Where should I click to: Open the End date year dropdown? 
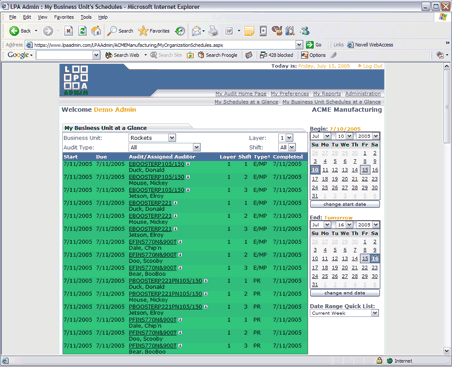pyautogui.click(x=376, y=225)
